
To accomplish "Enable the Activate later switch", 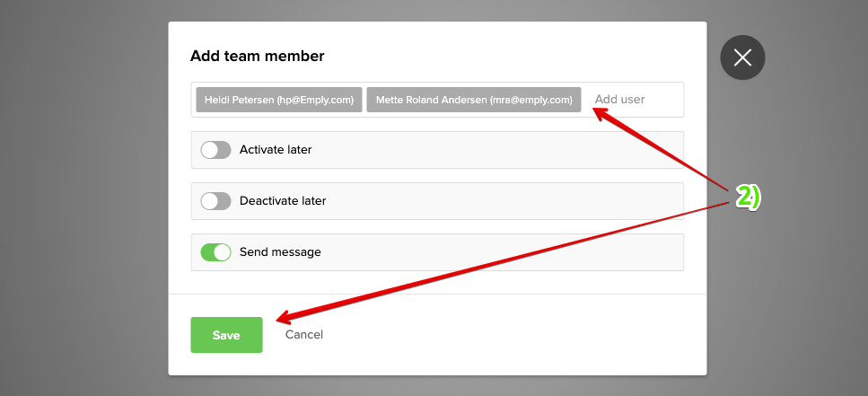I will [x=215, y=150].
